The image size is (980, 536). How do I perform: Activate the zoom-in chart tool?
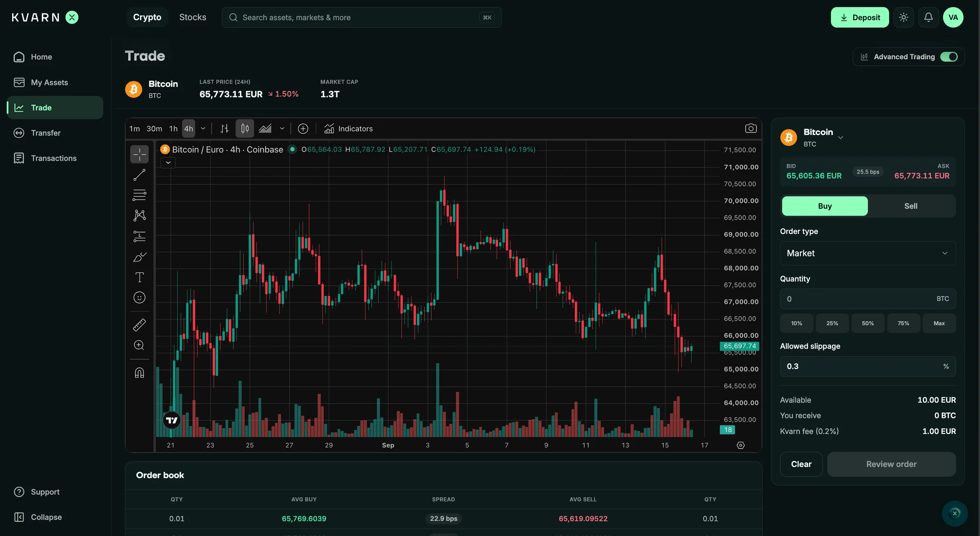[139, 345]
